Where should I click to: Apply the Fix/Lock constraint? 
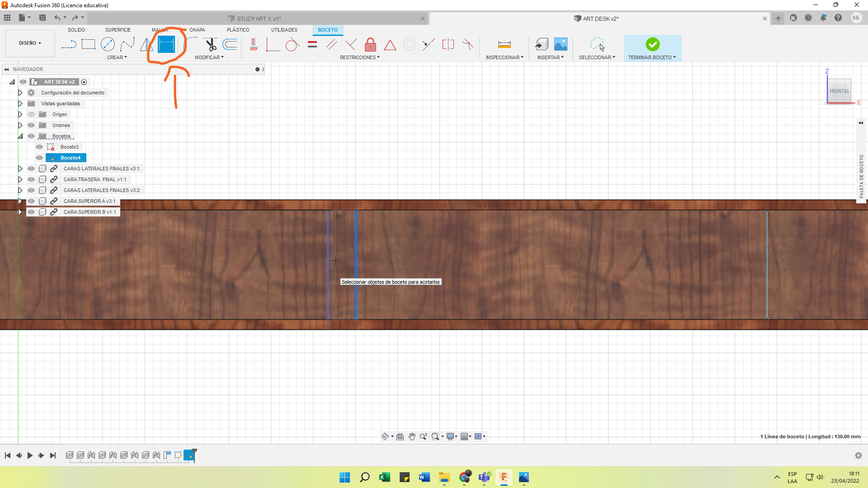tap(370, 45)
